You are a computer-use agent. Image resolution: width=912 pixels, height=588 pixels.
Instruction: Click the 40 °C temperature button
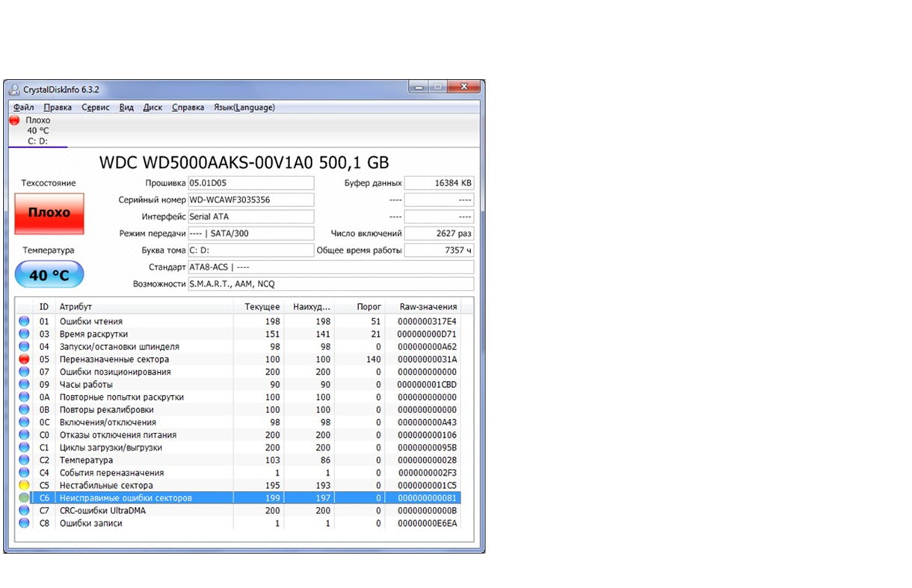[x=49, y=275]
